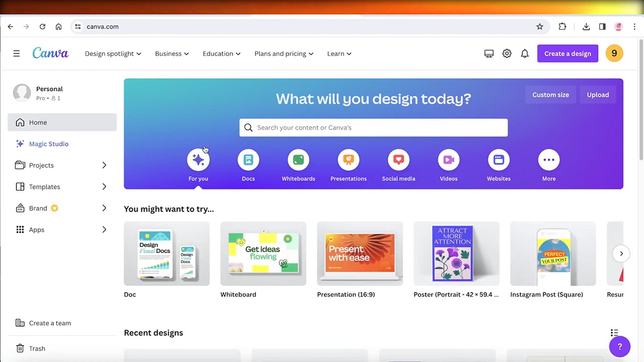Select the Videos category icon
The image size is (644, 362).
(448, 160)
